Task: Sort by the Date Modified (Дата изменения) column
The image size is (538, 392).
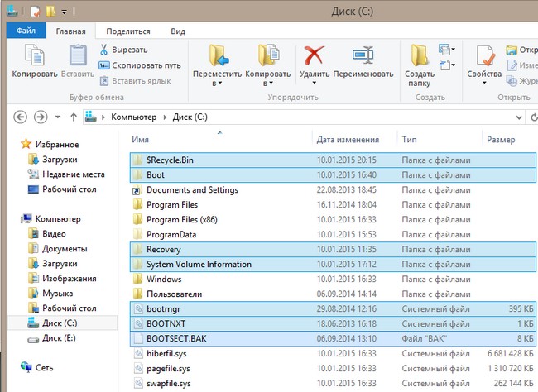Action: click(348, 140)
